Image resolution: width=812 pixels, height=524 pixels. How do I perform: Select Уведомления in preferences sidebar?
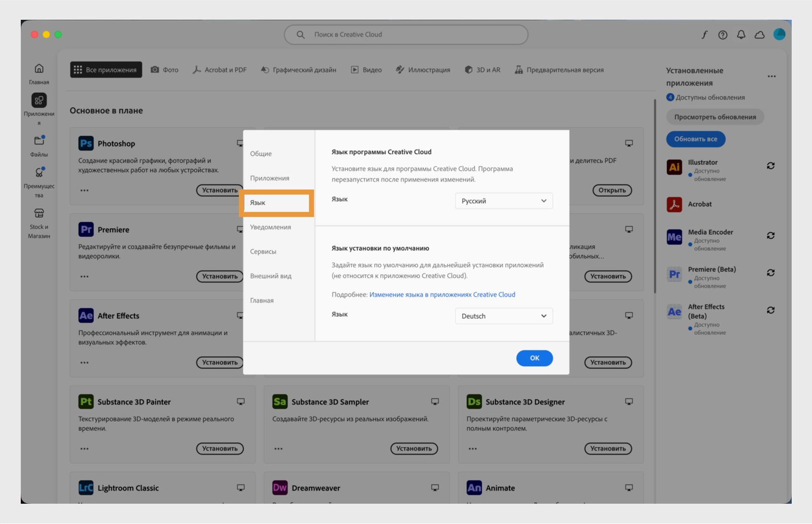pos(270,227)
